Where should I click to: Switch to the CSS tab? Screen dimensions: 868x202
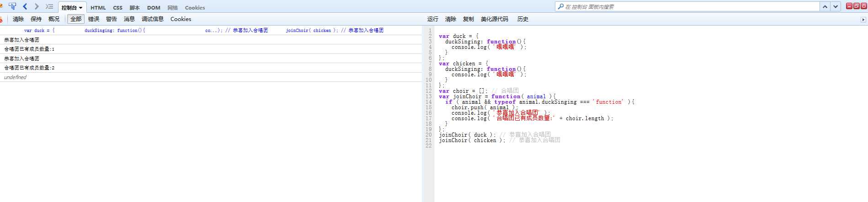[117, 8]
